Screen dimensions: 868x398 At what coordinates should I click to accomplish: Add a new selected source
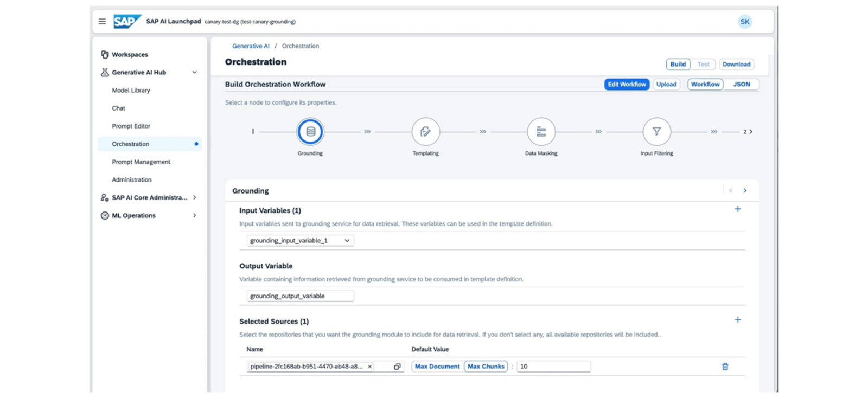[x=738, y=320]
